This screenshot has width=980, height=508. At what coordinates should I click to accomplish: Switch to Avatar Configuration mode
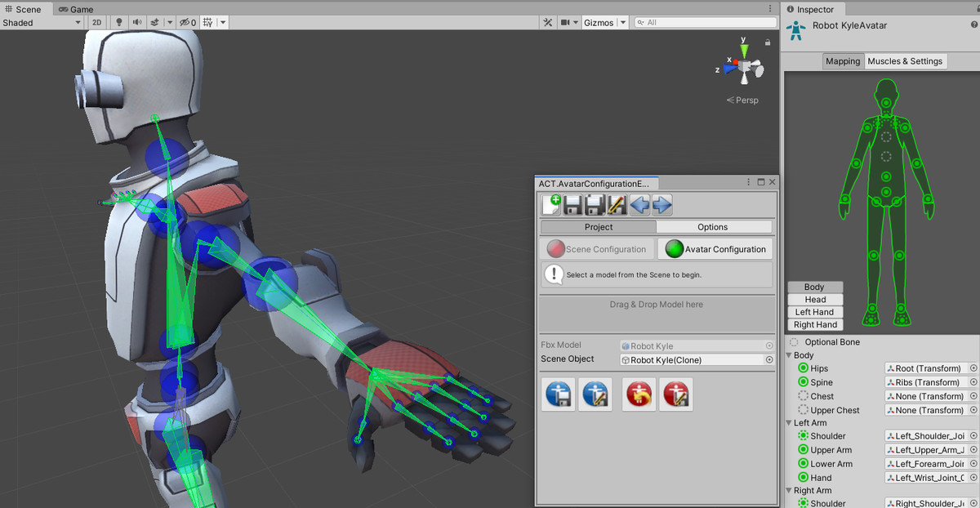click(715, 248)
